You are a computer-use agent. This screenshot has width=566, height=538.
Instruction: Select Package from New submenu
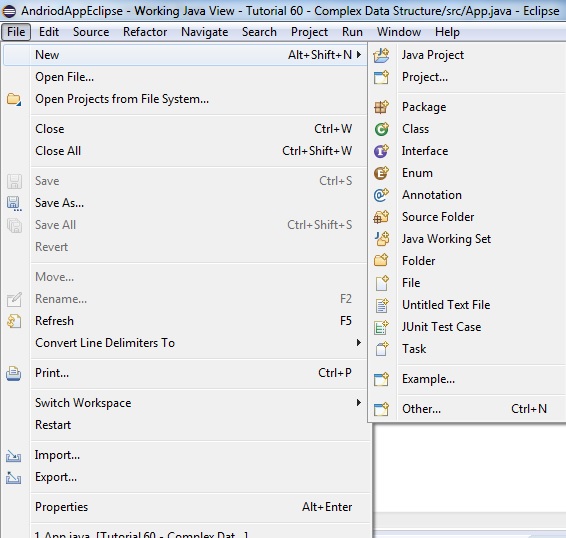tap(468, 107)
